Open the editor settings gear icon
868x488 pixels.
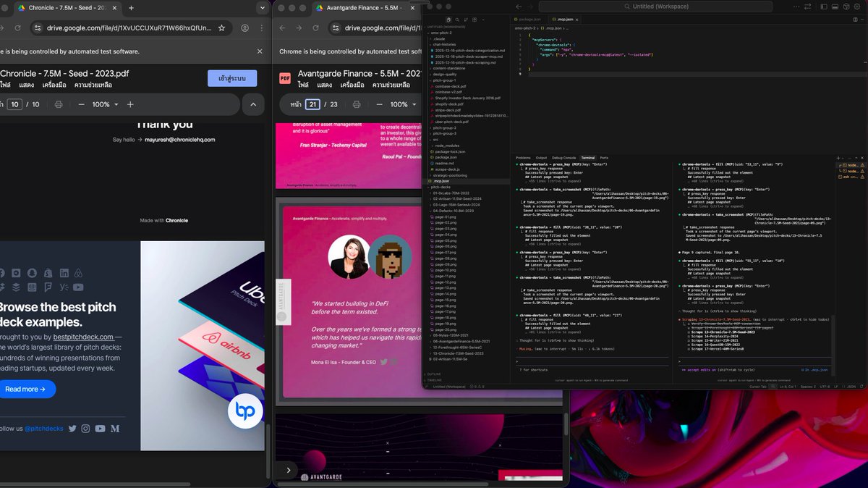pos(858,7)
